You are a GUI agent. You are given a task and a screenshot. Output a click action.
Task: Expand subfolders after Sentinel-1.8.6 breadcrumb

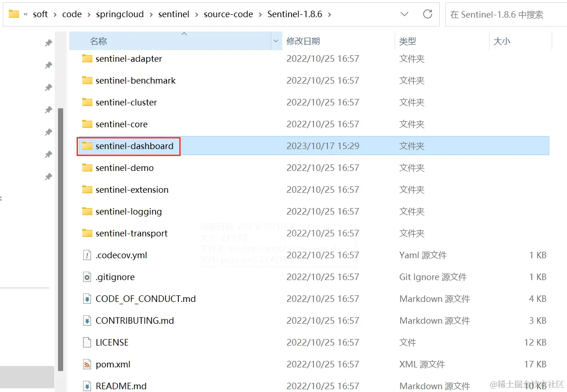(330, 14)
